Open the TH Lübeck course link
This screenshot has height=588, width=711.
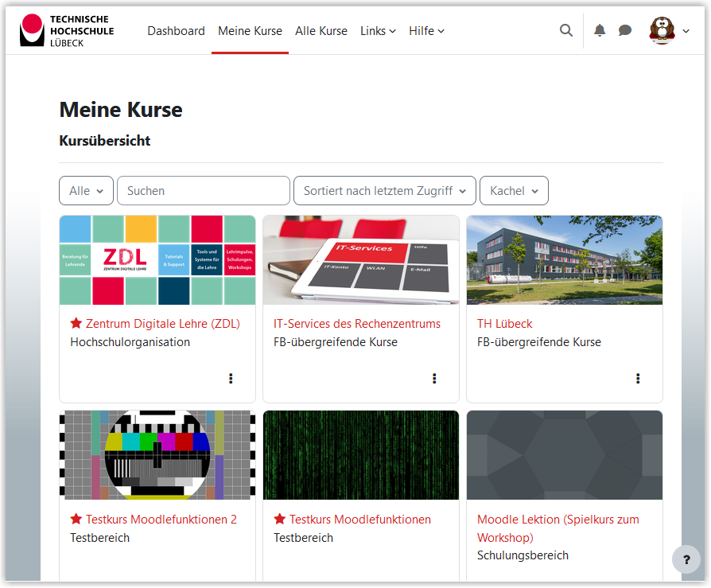pos(505,324)
